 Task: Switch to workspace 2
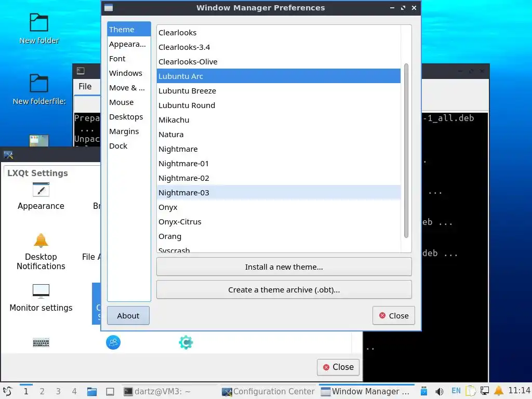[42, 392]
